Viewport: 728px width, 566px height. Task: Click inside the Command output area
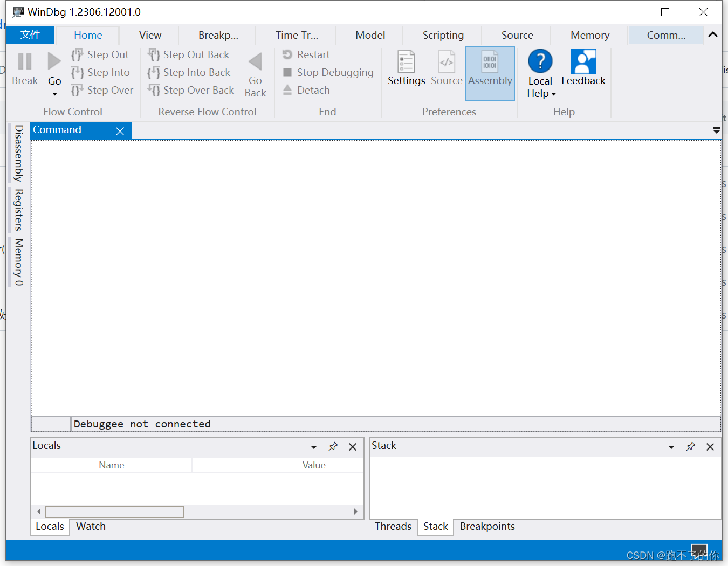point(376,278)
